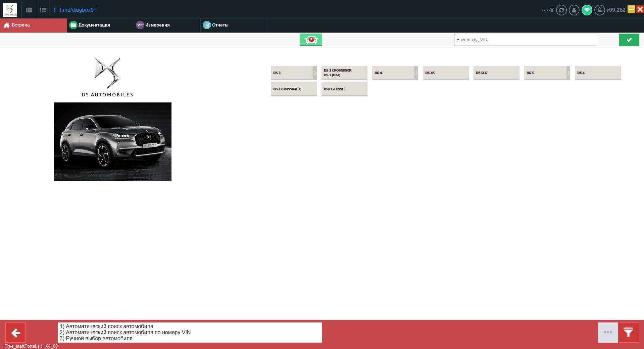
Task: Open the list view icon in the top bar
Action: (43, 10)
